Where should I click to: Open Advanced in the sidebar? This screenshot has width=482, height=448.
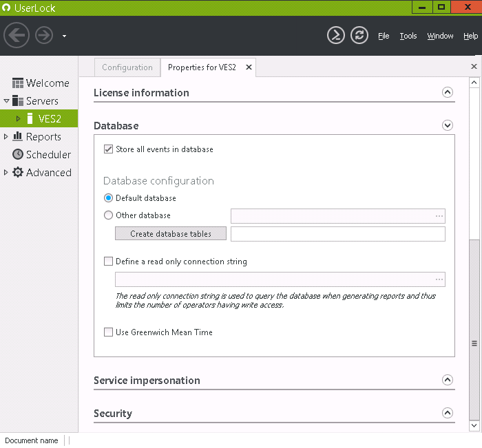click(x=49, y=172)
